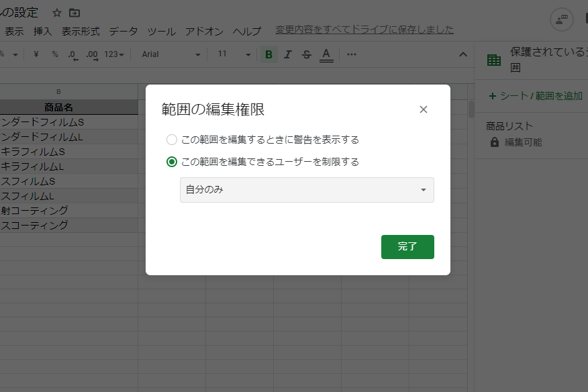Open the 自分のみ permissions dropdown
588x392 pixels.
click(x=306, y=190)
